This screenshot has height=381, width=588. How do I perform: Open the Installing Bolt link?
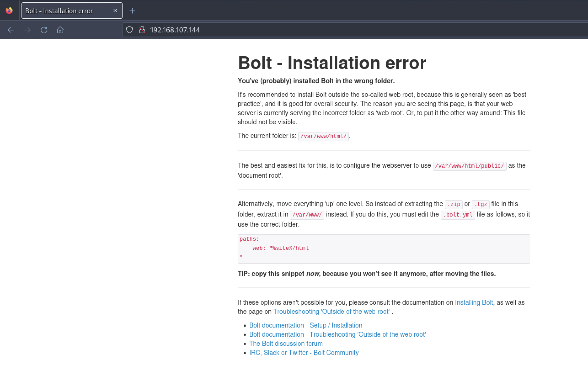(474, 302)
